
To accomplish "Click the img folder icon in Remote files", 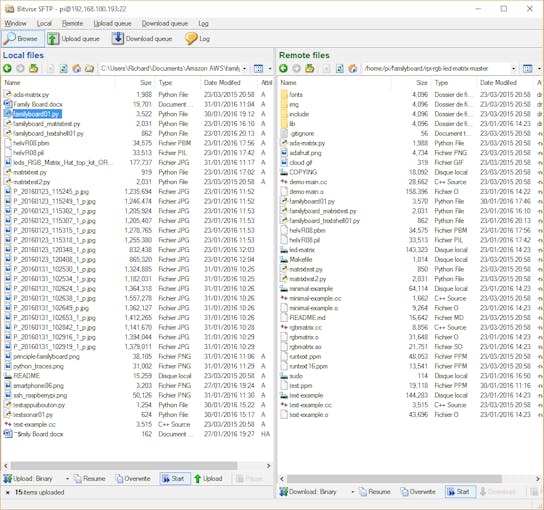I will click(x=284, y=104).
